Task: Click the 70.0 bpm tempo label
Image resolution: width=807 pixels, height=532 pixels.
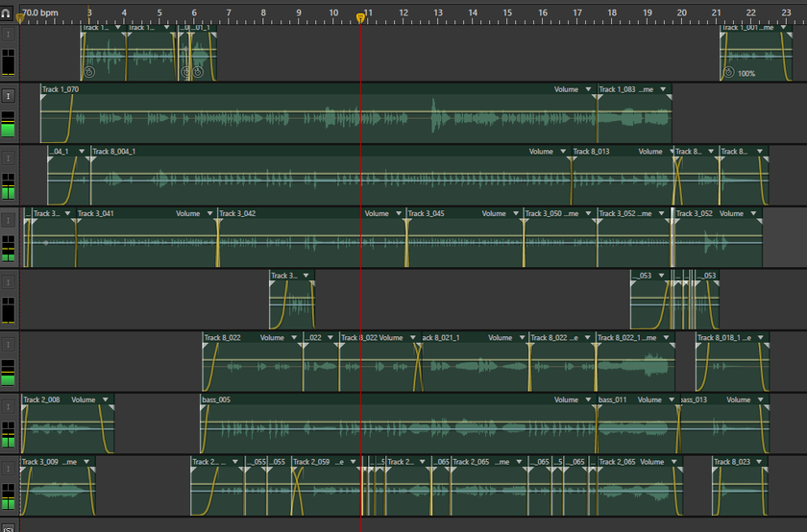Action: pyautogui.click(x=40, y=12)
